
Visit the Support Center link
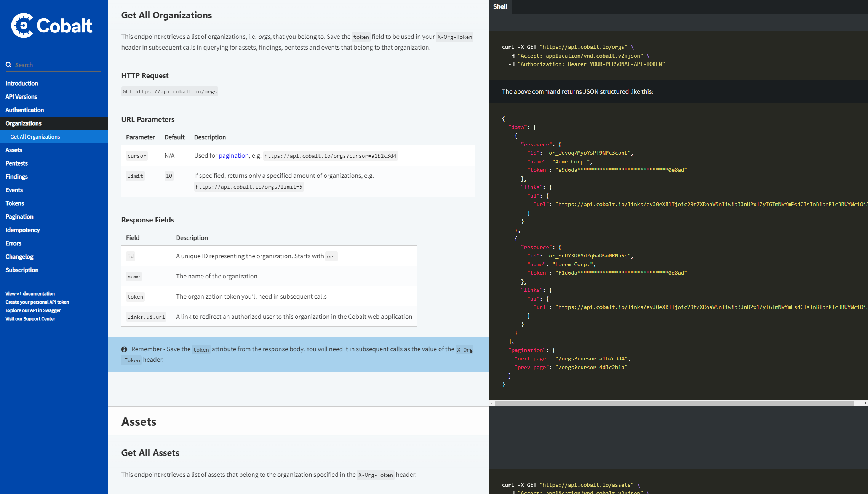tap(30, 319)
